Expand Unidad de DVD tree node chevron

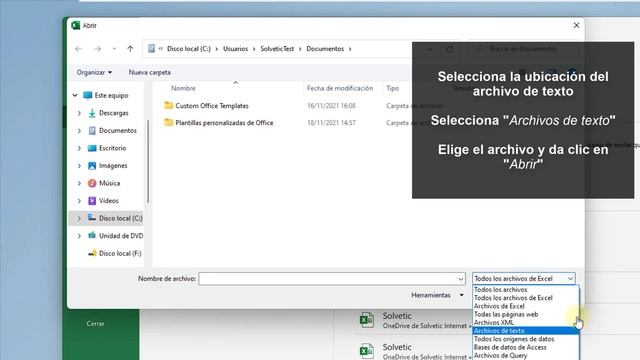click(79, 236)
